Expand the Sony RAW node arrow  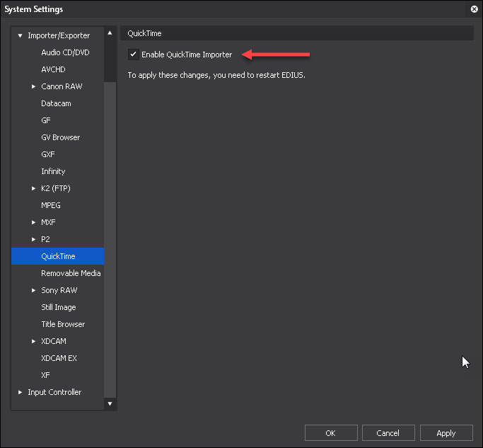33,290
